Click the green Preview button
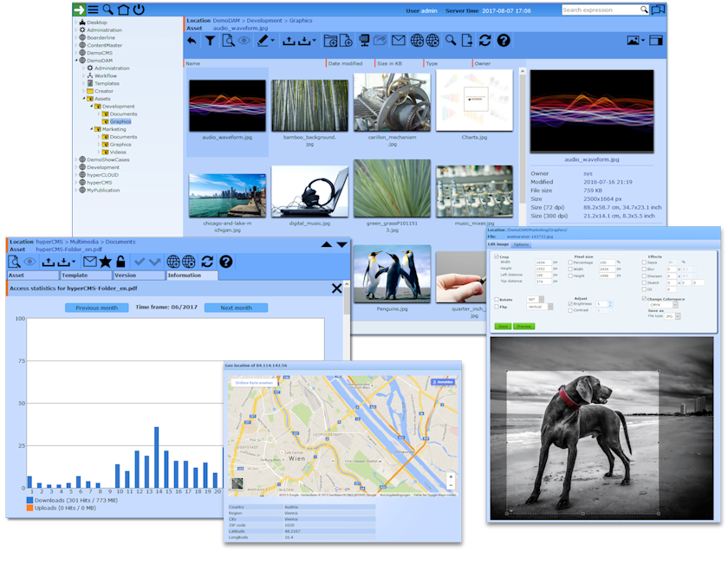 pyautogui.click(x=523, y=327)
